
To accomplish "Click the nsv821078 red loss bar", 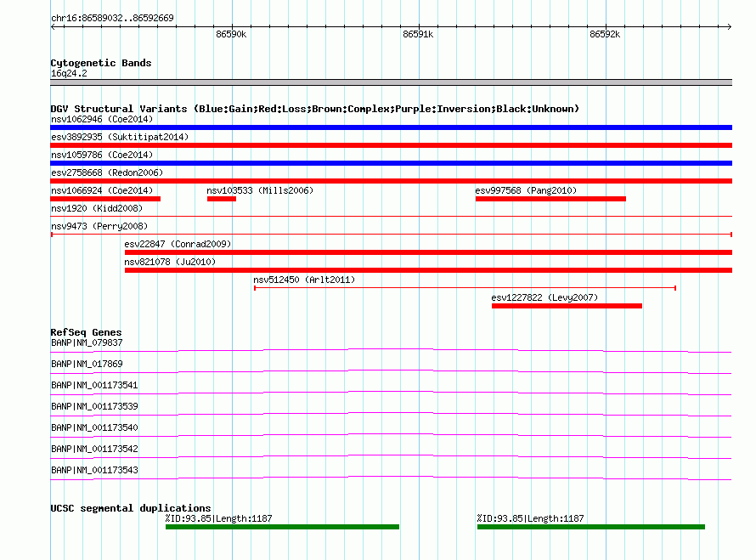I will click(x=429, y=270).
